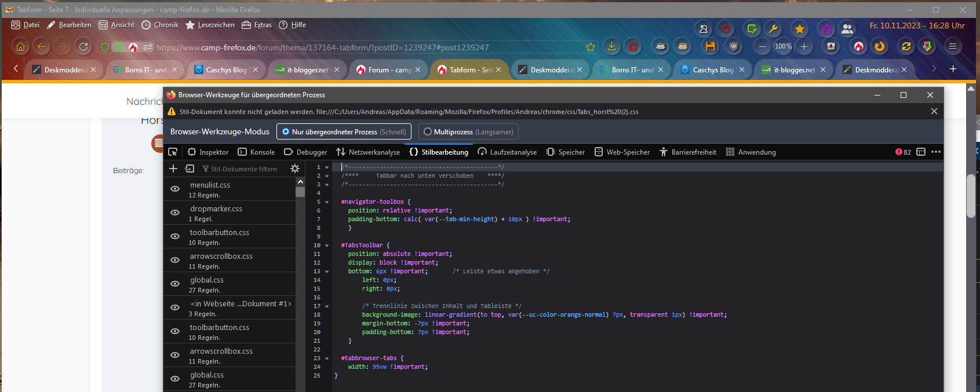Open the style editor options gear
Viewport: 980px width, 392px height.
[x=295, y=168]
